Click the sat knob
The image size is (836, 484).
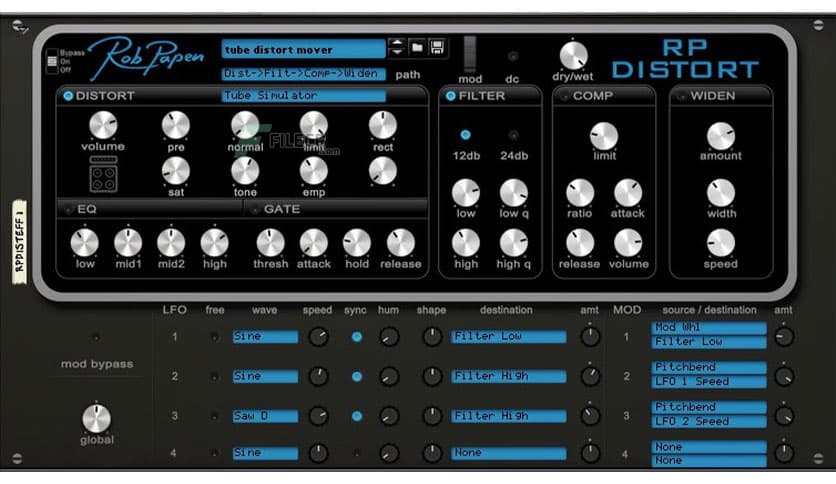pyautogui.click(x=175, y=172)
